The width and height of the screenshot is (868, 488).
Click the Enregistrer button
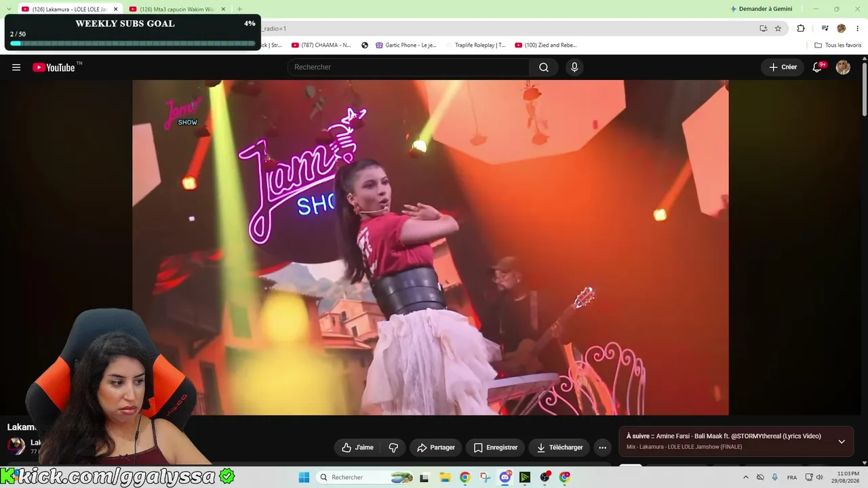496,447
